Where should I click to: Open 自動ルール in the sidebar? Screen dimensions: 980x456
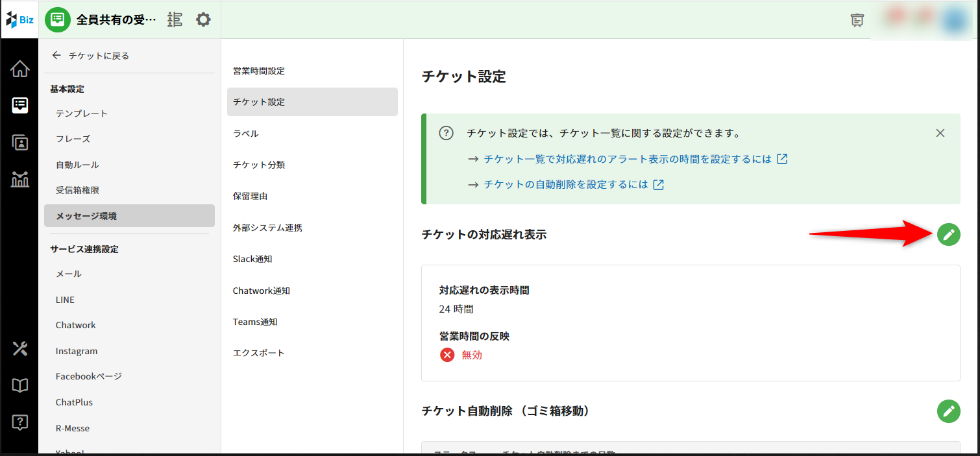(77, 165)
